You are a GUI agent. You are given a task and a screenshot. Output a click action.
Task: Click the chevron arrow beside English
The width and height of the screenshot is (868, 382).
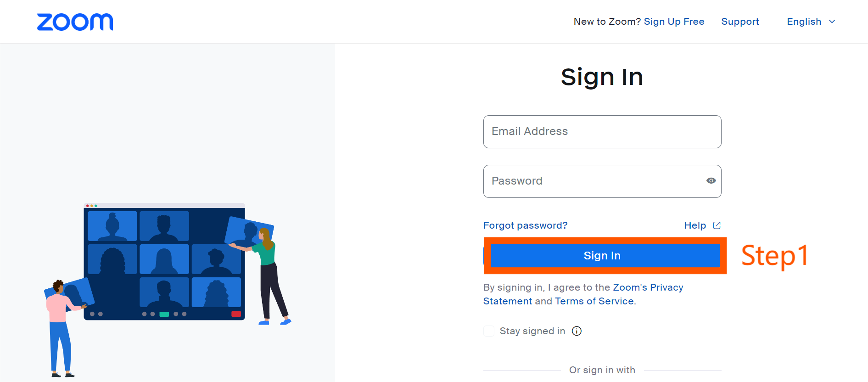(x=832, y=22)
